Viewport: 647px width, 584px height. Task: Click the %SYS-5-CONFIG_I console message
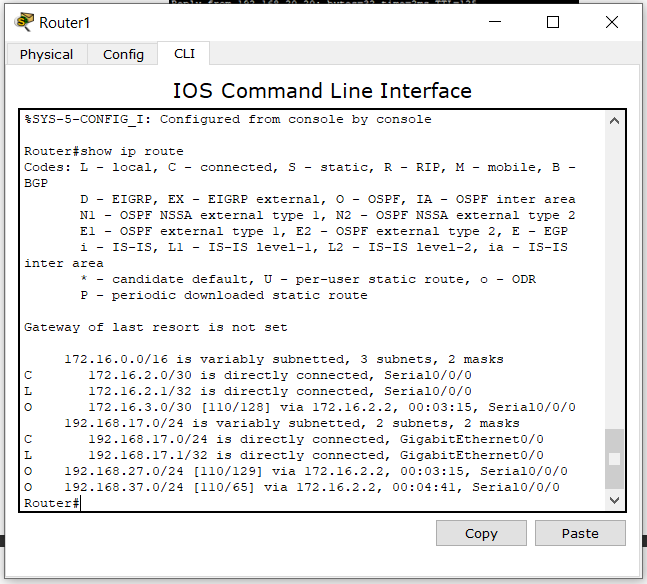tap(228, 119)
